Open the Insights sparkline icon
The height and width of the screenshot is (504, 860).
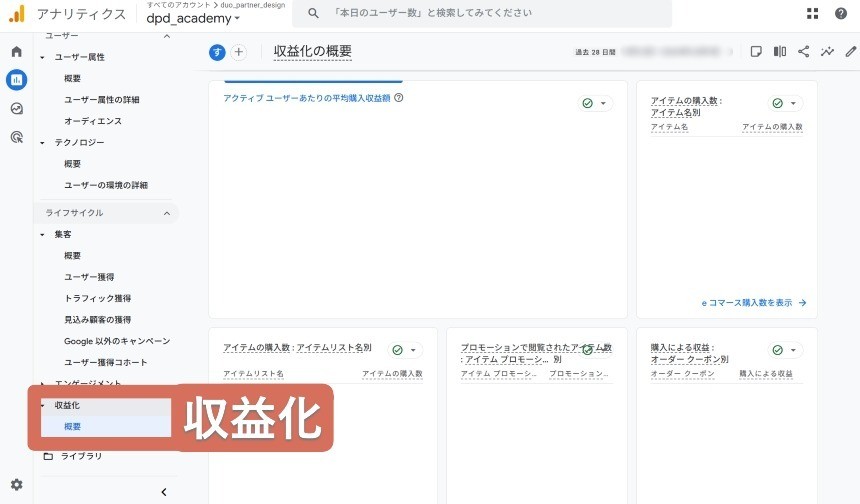[828, 52]
